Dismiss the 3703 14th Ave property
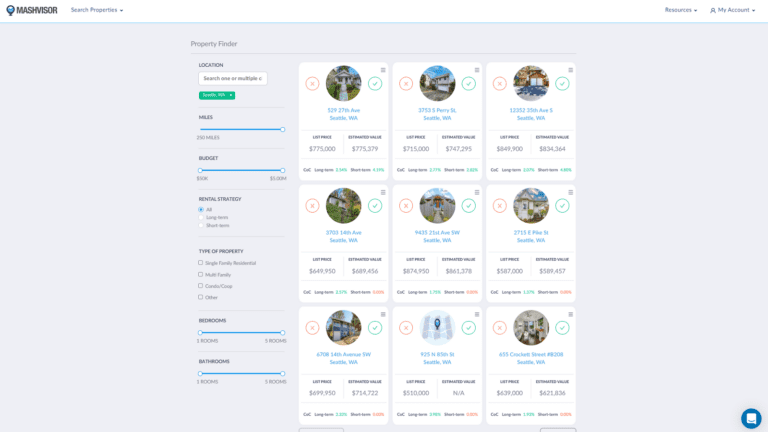Viewport: 768px width, 432px height. 312,206
